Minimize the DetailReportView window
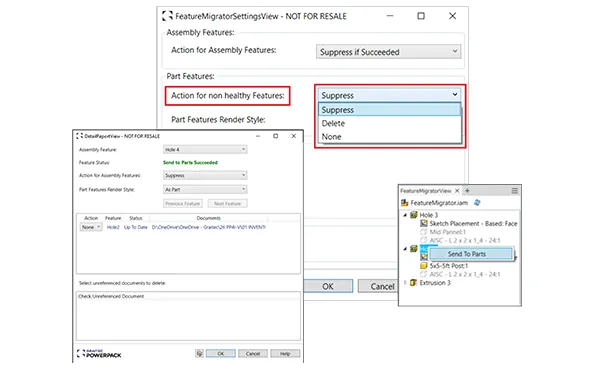The height and width of the screenshot is (370, 610). tap(258, 136)
